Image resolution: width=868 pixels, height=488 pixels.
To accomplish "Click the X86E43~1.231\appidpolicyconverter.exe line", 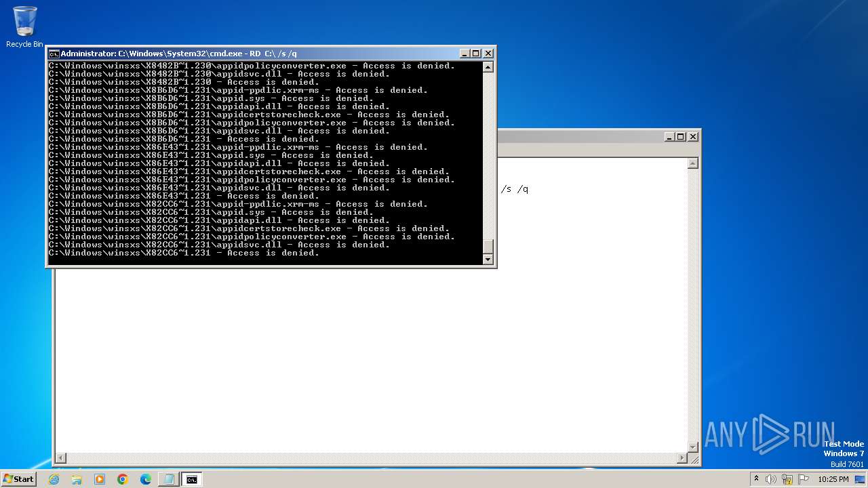I will (x=252, y=180).
